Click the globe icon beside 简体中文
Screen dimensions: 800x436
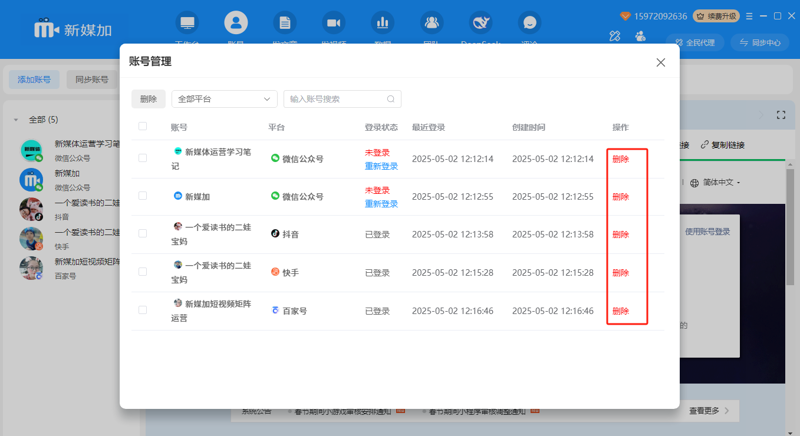694,183
